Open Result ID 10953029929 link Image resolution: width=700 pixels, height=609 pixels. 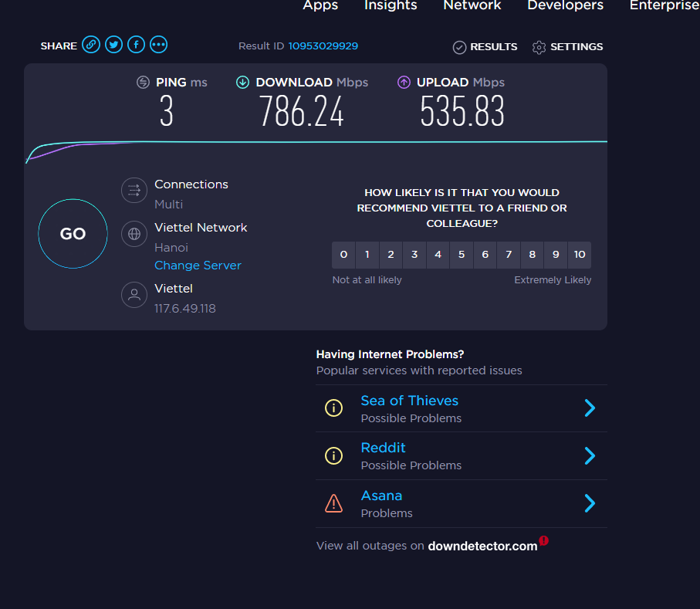tap(323, 46)
